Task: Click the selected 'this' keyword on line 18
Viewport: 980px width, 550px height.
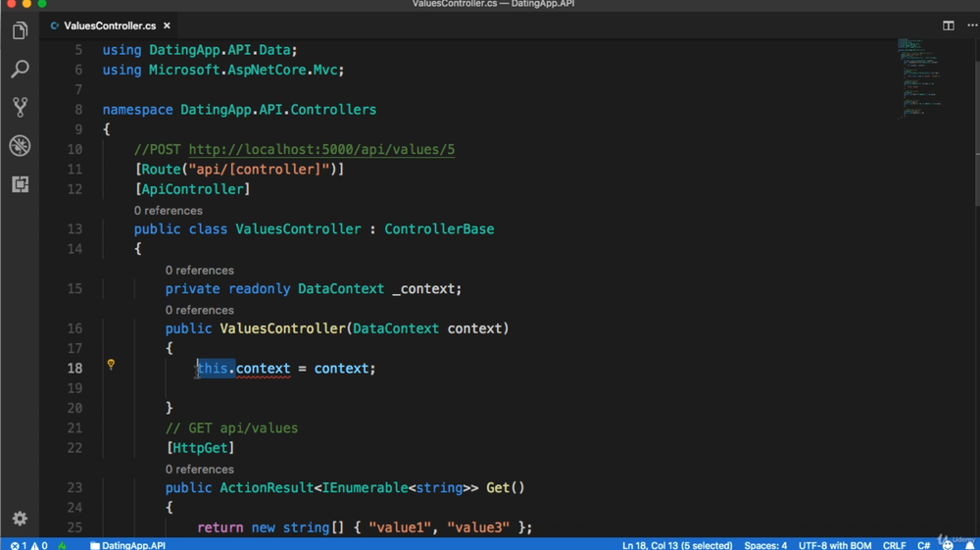Action: (x=213, y=369)
